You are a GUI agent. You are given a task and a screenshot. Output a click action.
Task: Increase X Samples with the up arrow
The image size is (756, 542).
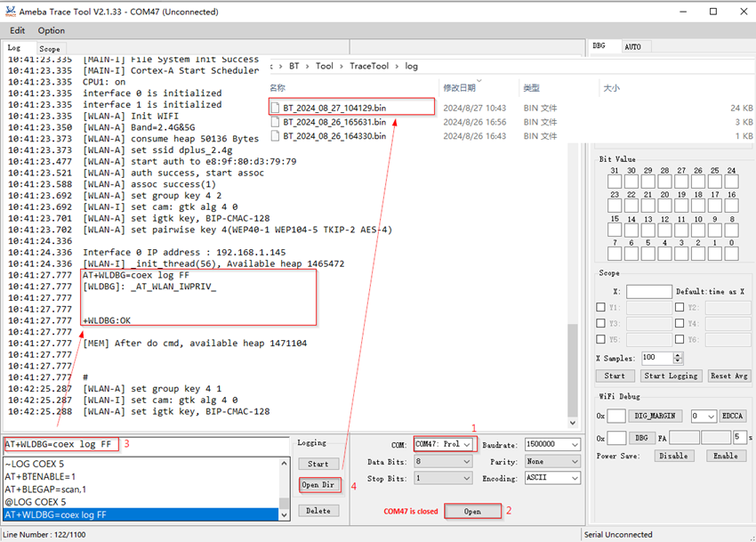click(678, 354)
